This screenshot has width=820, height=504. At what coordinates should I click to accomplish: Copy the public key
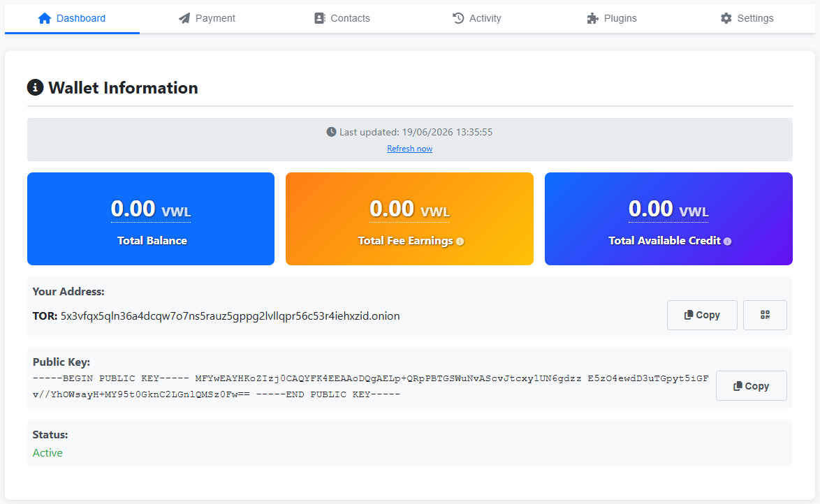click(751, 386)
